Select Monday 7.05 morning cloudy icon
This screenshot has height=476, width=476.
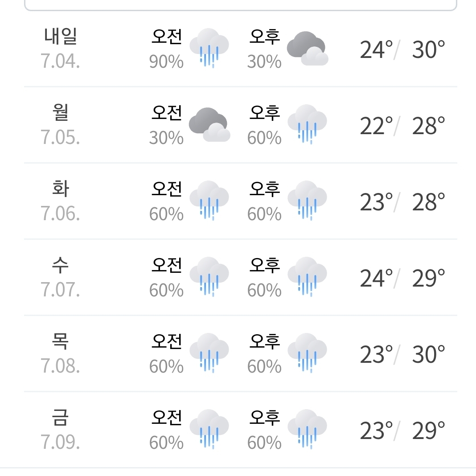pos(209,124)
